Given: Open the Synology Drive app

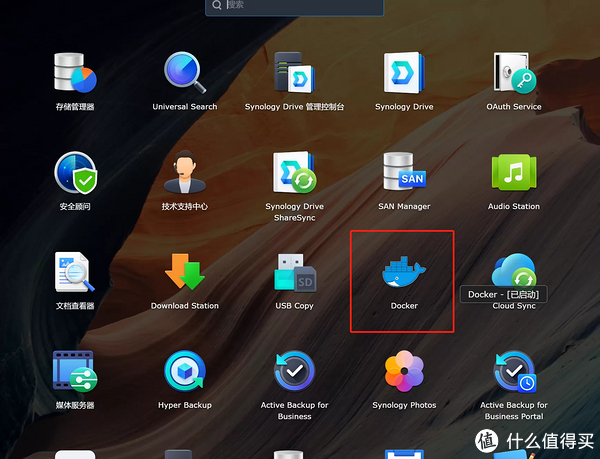Looking at the screenshot, I should point(404,73).
